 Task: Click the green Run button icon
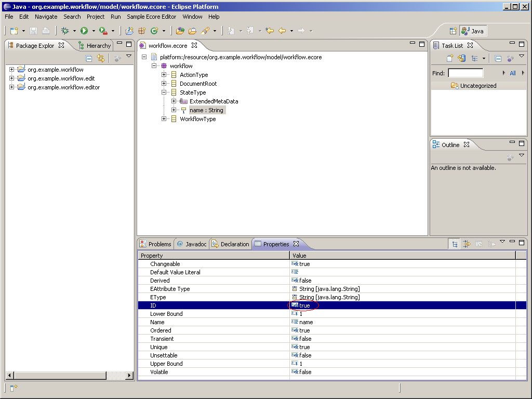(84, 31)
